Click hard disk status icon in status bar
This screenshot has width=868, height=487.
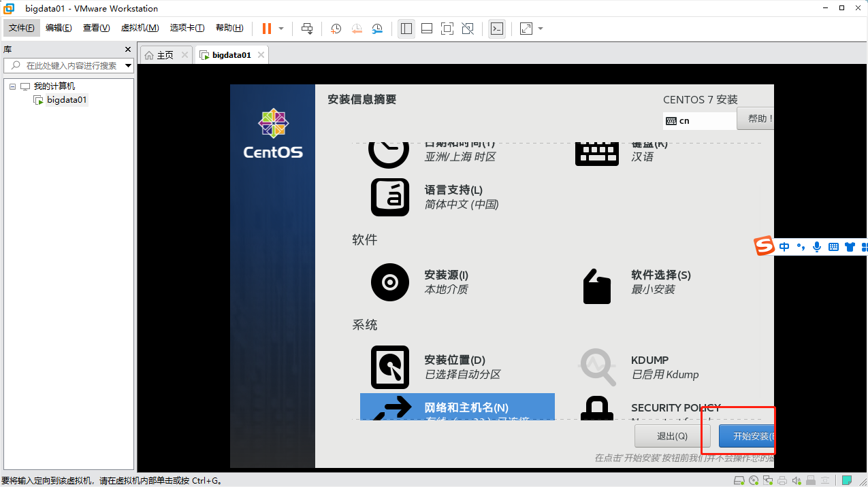point(739,480)
